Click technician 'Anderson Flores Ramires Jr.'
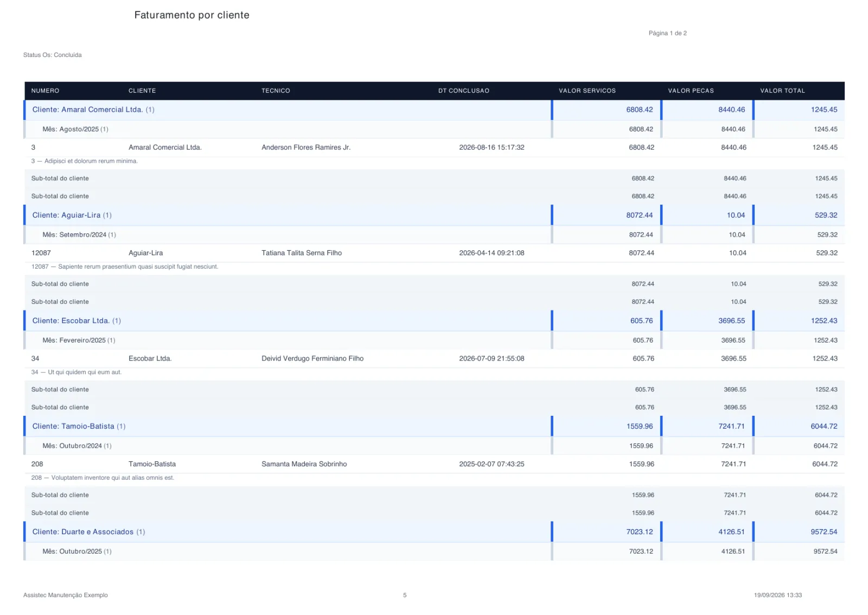This screenshot has width=868, height=615. pyautogui.click(x=306, y=147)
